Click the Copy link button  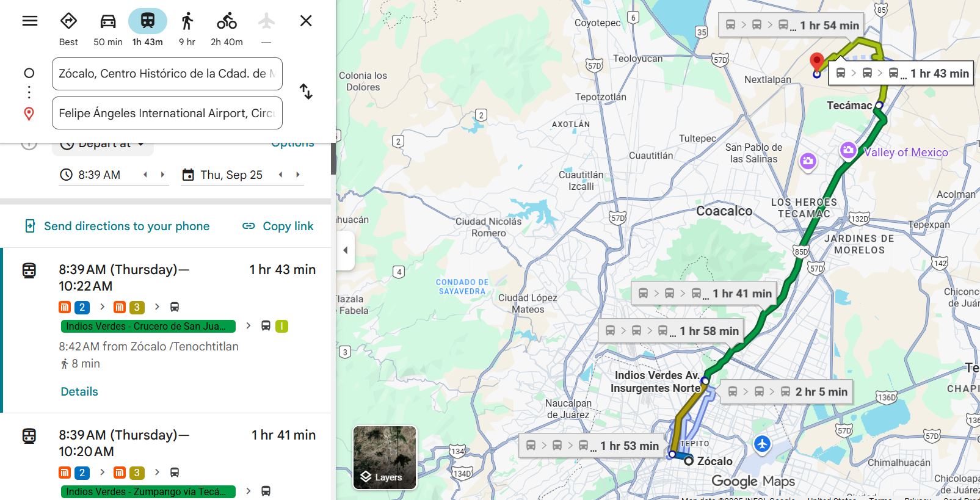point(278,226)
